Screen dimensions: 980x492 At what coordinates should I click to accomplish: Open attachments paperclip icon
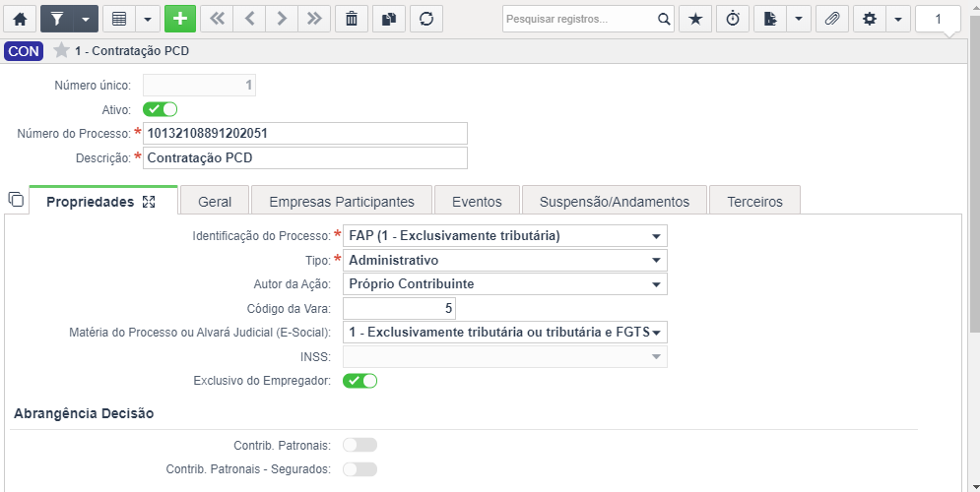point(832,19)
